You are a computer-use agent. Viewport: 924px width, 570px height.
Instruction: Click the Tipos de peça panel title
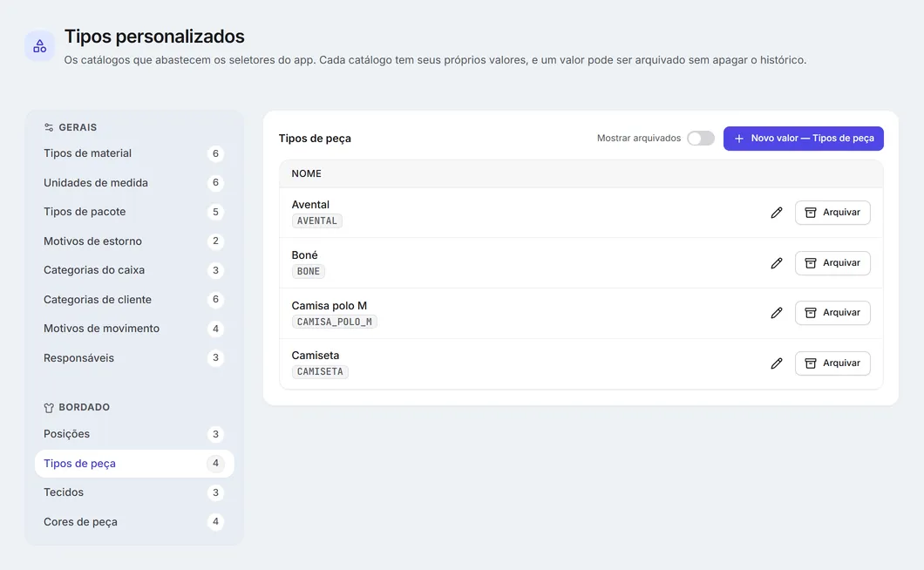(x=315, y=139)
